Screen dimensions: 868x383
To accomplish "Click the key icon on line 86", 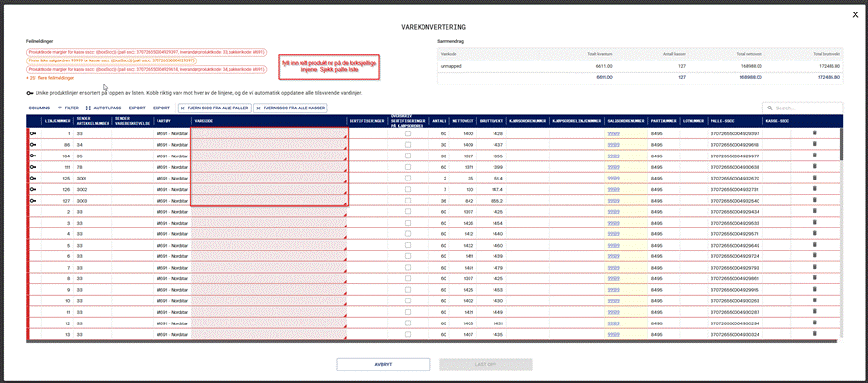I will click(x=34, y=144).
